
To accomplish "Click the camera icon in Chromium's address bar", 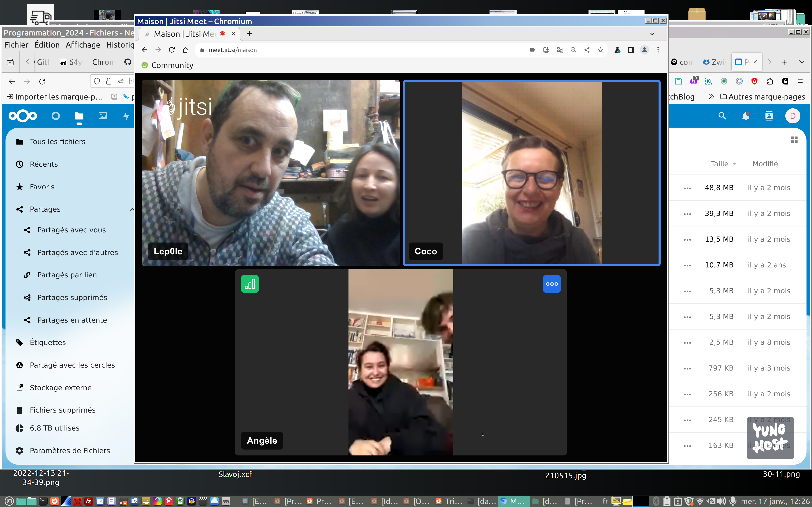I will [x=532, y=50].
